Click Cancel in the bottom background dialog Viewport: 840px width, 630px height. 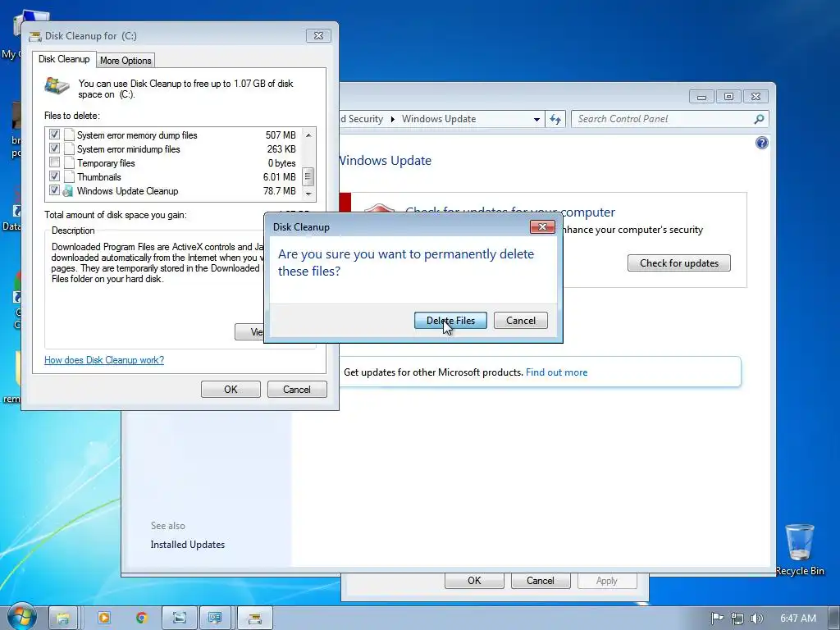[x=541, y=581]
